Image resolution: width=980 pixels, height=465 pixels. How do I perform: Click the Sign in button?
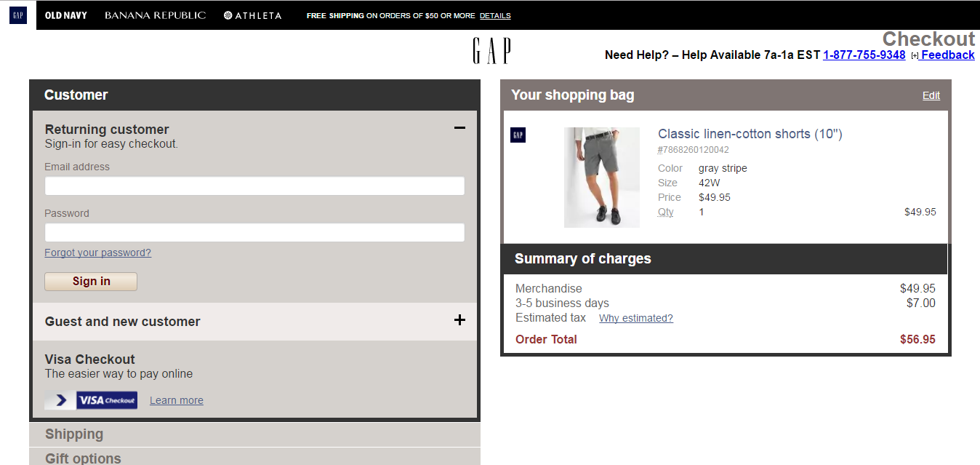tap(91, 282)
